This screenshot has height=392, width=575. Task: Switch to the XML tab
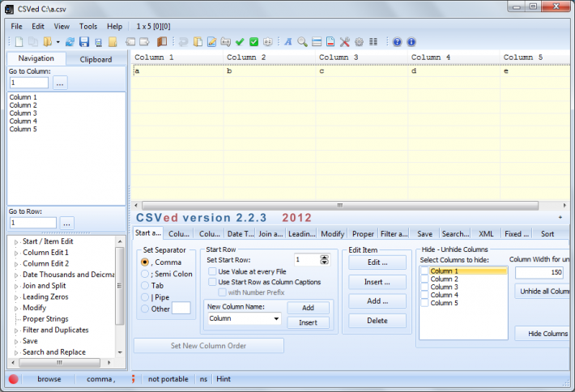click(x=486, y=234)
